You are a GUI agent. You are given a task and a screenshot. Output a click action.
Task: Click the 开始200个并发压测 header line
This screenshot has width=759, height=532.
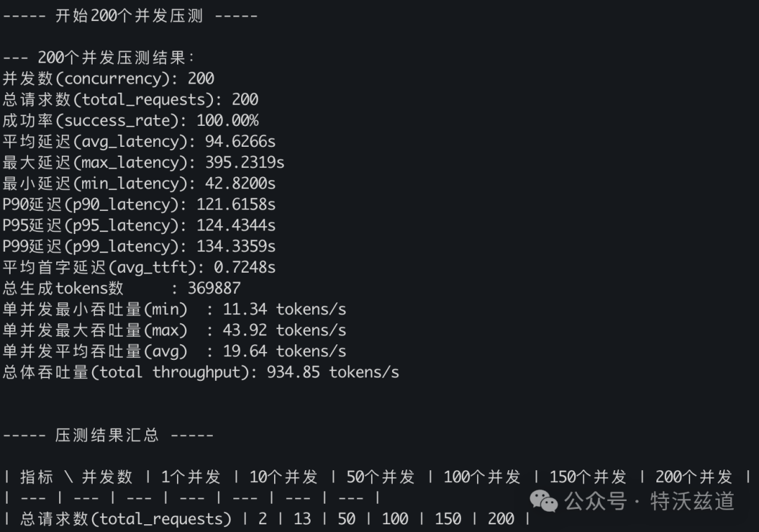coord(130,15)
